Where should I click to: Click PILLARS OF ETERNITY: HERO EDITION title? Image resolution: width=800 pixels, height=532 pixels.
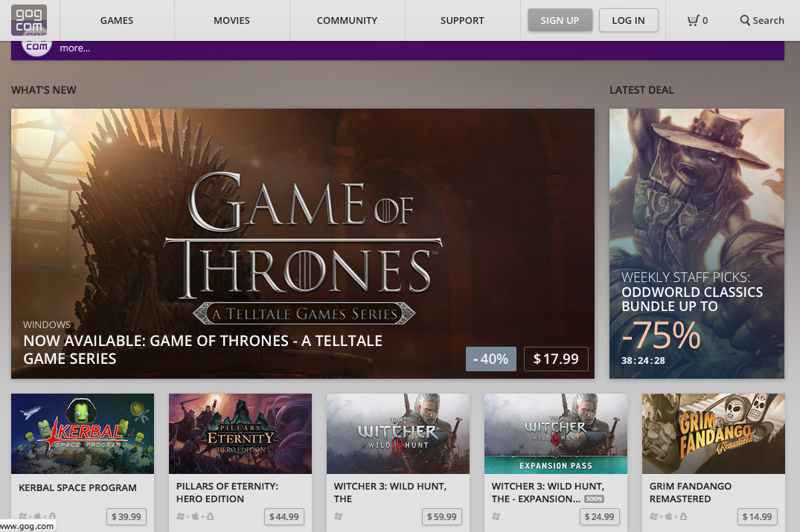(227, 493)
